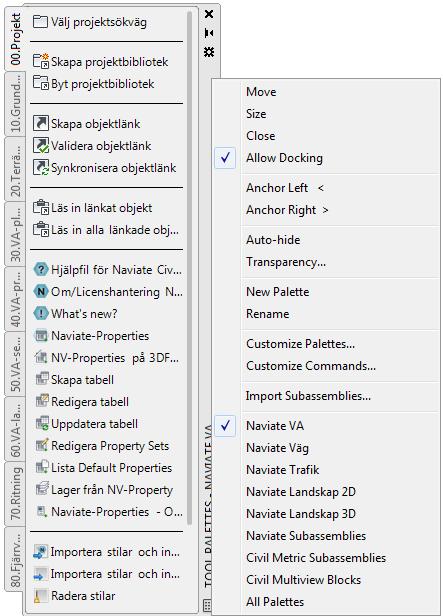
Task: Select the Validera objektlänk tool icon
Action: [x=40, y=145]
